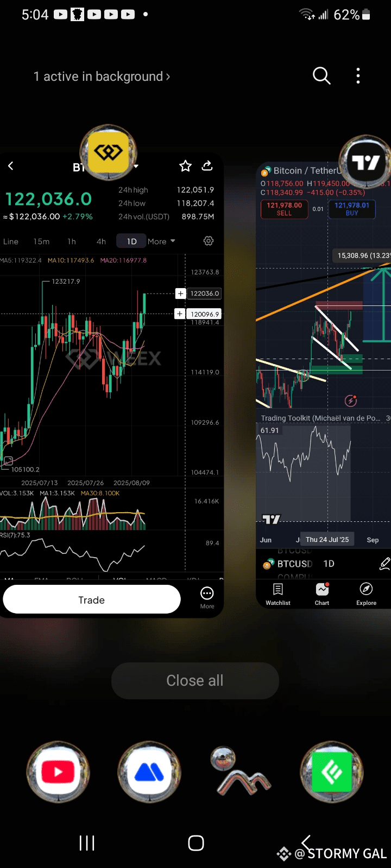Select the 1h timeframe tab
Viewport: 391px width, 868px height.
(x=72, y=241)
